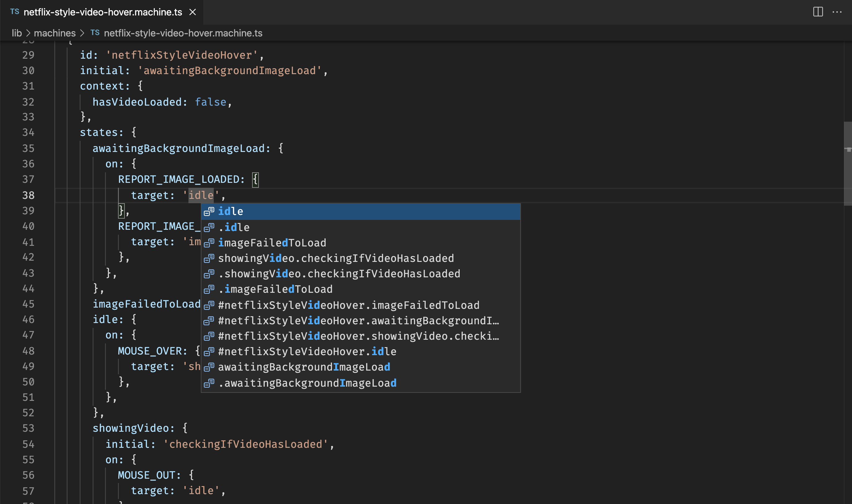Open the 'lib' breadcrumb folder
This screenshot has height=504, width=852.
pos(16,33)
